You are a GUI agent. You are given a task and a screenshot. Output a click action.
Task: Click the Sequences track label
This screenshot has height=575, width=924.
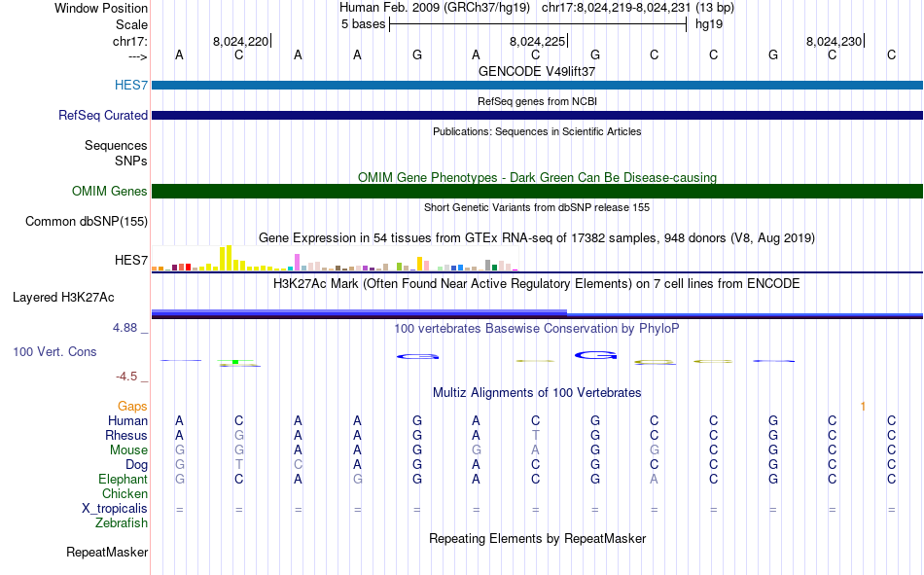click(116, 145)
